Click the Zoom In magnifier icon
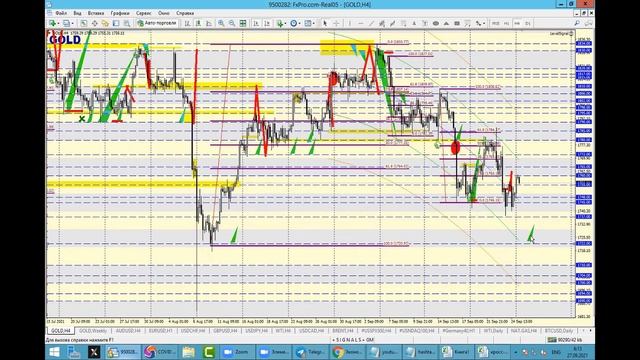640x360 pixels. [221, 23]
